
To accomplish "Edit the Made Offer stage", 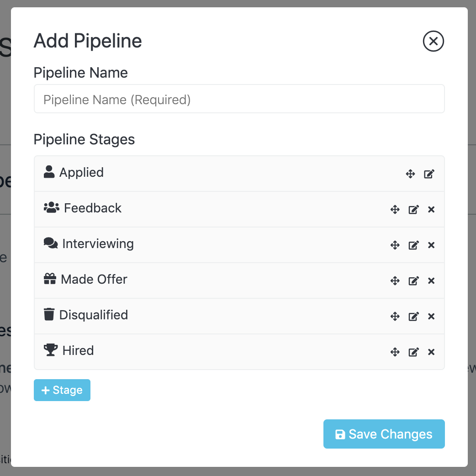I will (x=413, y=281).
